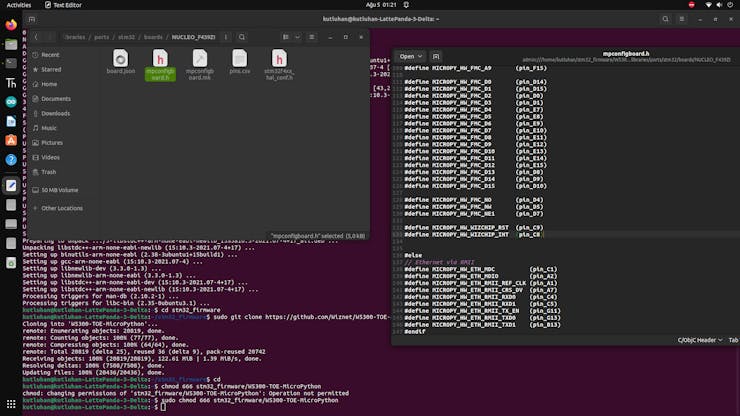The image size is (740, 416).
Task: Open the Text Editor app menu
Action: point(67,5)
